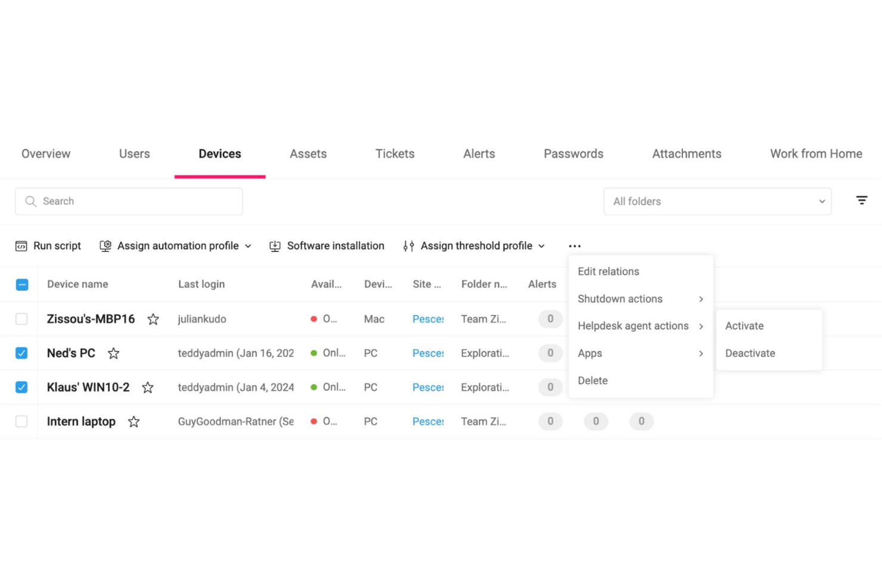
Task: Switch to the Tickets tab
Action: click(395, 154)
